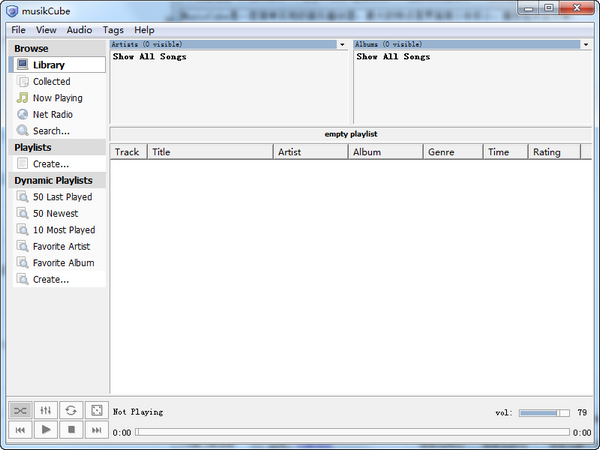Click Create... under Playlists
Image resolution: width=600 pixels, height=450 pixels.
pyautogui.click(x=59, y=164)
